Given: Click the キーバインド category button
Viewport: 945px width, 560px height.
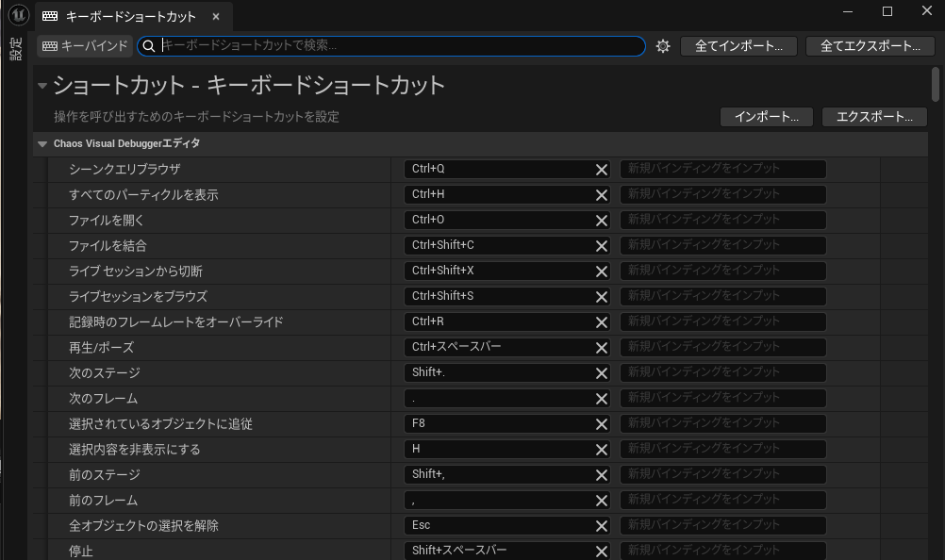Looking at the screenshot, I should [85, 46].
